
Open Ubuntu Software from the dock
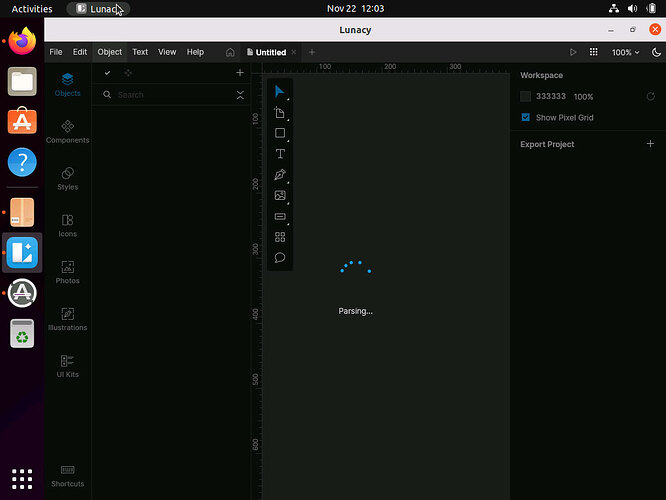[22, 121]
